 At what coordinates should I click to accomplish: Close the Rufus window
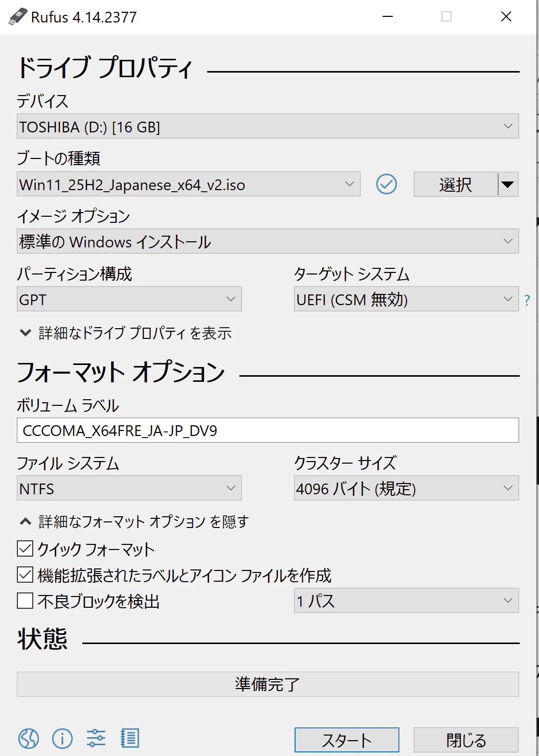click(506, 17)
